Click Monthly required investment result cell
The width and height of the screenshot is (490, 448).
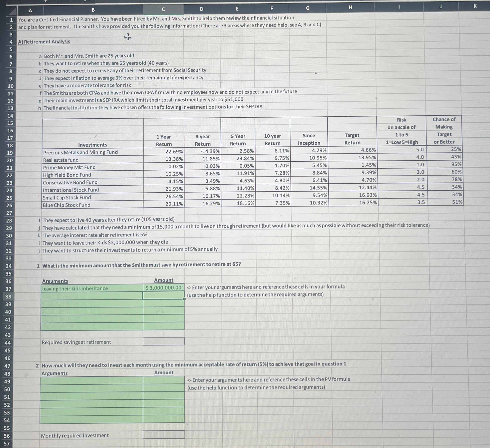pyautogui.click(x=163, y=435)
